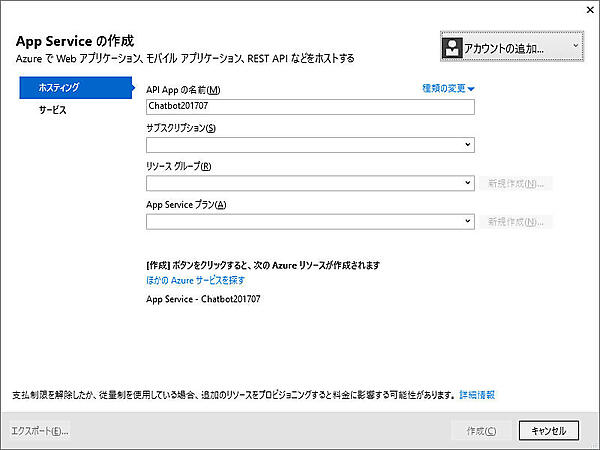Expand the リソース グループ combo box
The image size is (600, 450).
(x=310, y=183)
